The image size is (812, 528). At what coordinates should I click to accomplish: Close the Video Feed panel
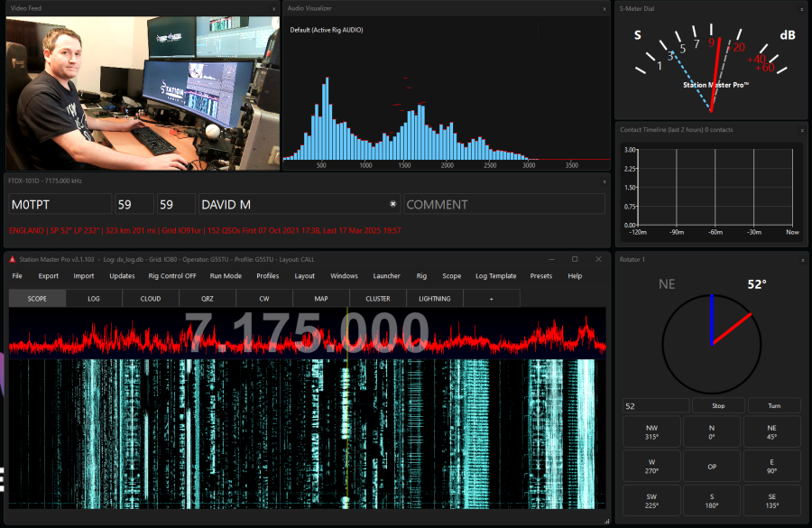click(274, 9)
